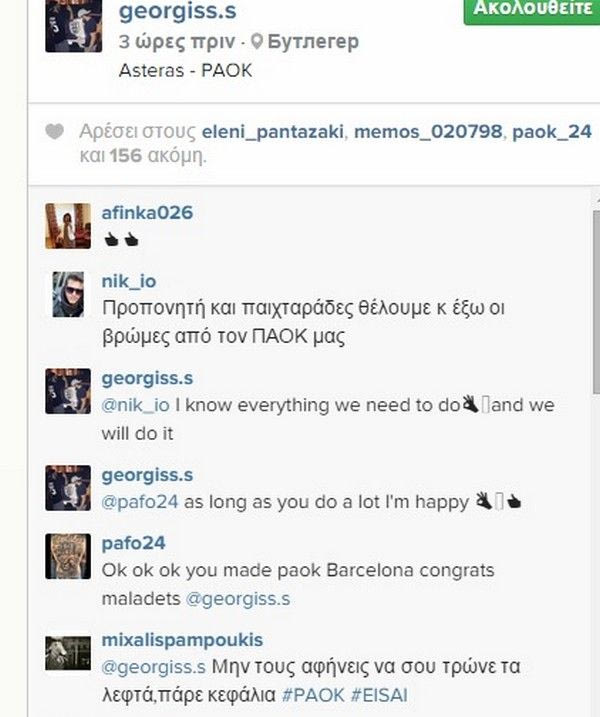The width and height of the screenshot is (600, 717).
Task: Open the #PAOK hashtag
Action: pyautogui.click(x=313, y=696)
